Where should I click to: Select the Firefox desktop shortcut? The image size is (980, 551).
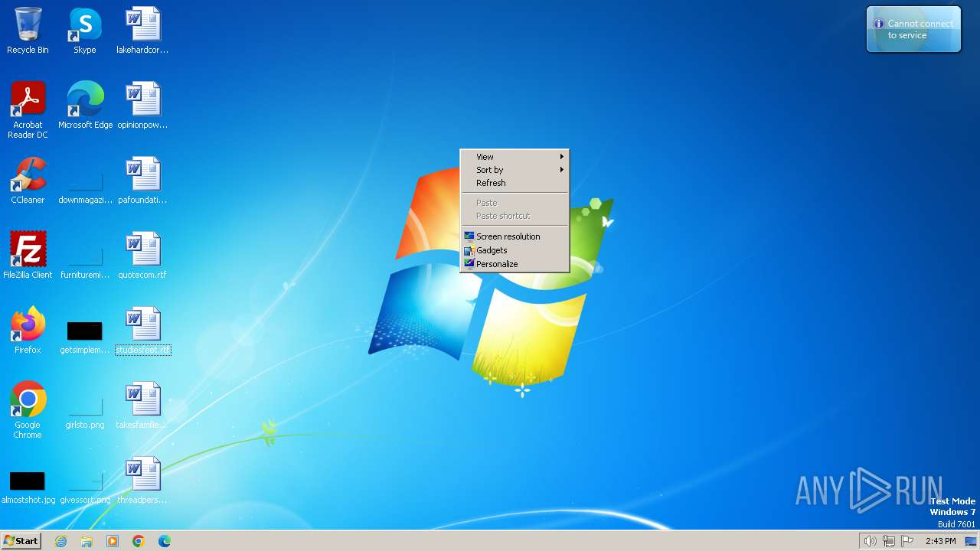click(28, 331)
